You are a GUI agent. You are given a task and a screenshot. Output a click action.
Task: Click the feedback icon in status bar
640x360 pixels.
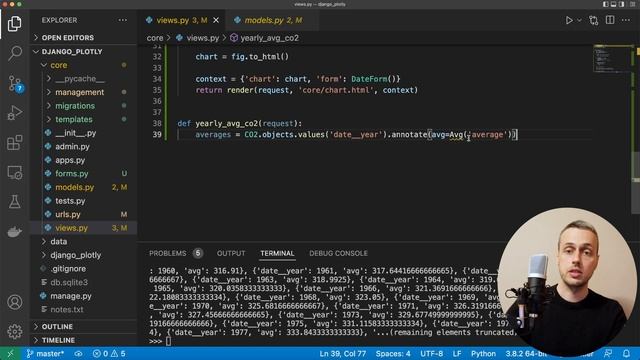coord(608,353)
